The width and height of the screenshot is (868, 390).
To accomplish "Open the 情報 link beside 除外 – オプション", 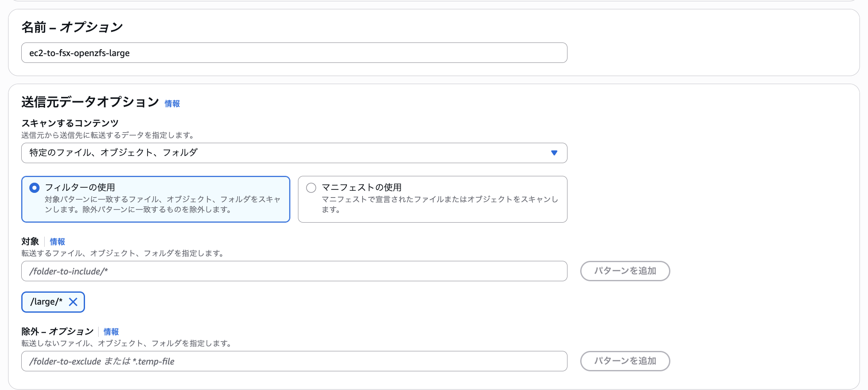I will coord(111,332).
